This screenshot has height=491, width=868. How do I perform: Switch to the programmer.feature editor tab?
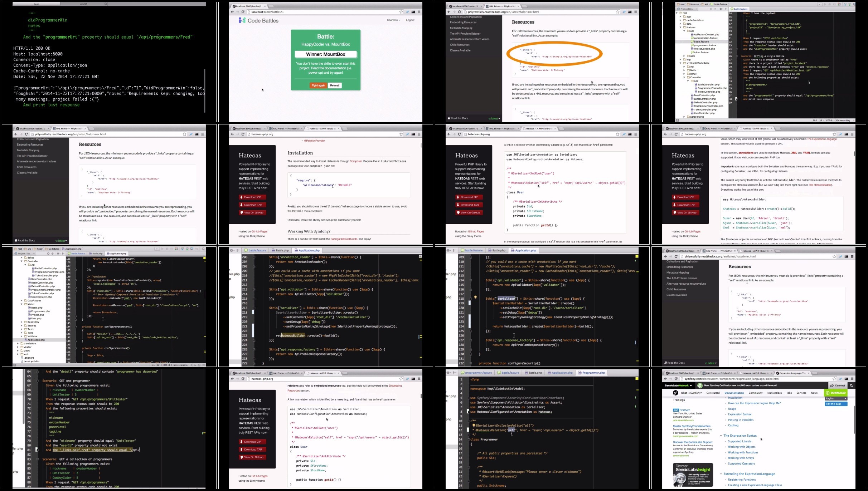pyautogui.click(x=476, y=373)
